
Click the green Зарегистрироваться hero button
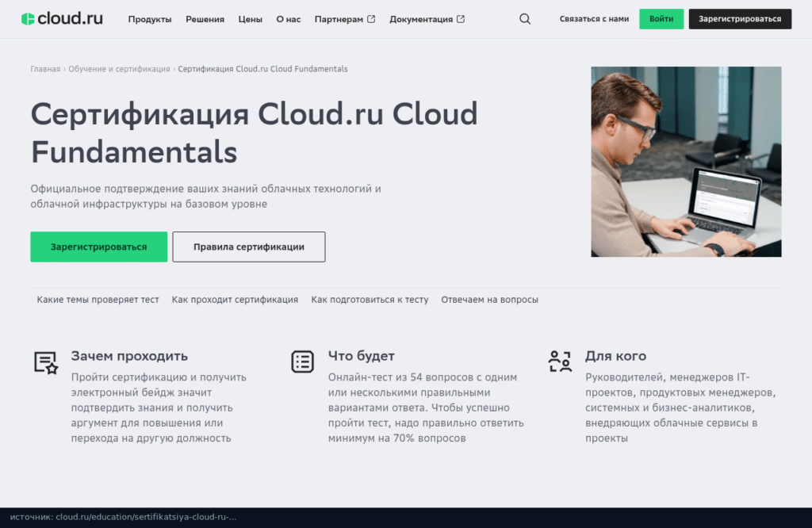[x=99, y=247]
